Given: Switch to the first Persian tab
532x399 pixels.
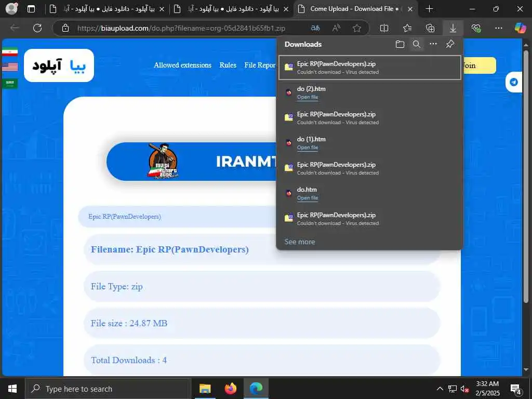Looking at the screenshot, I should 108,9.
